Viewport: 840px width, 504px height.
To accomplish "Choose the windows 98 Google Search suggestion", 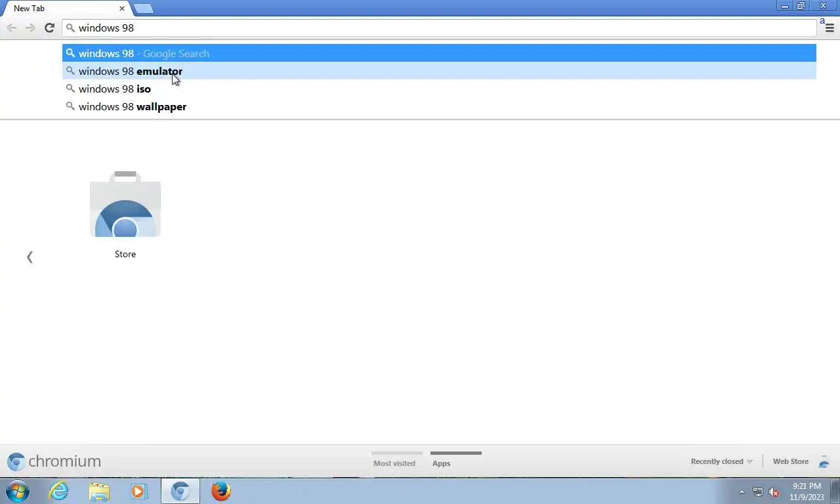I will (x=439, y=53).
